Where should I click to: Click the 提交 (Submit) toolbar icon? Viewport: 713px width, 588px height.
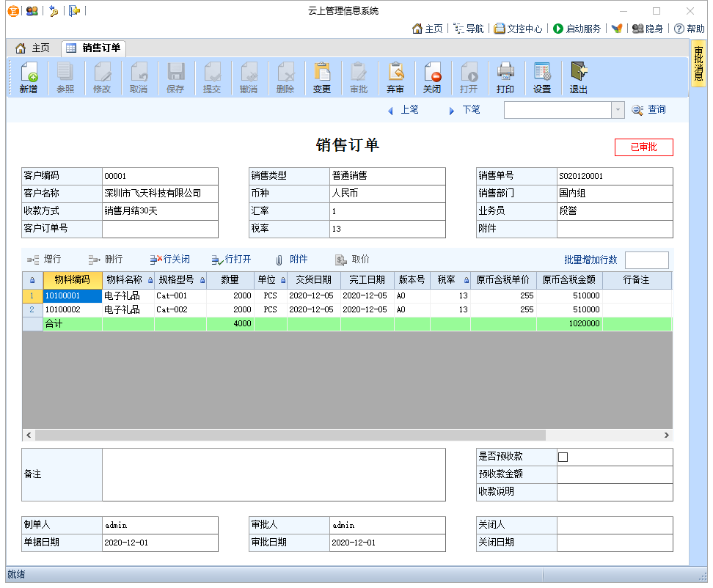pos(212,78)
